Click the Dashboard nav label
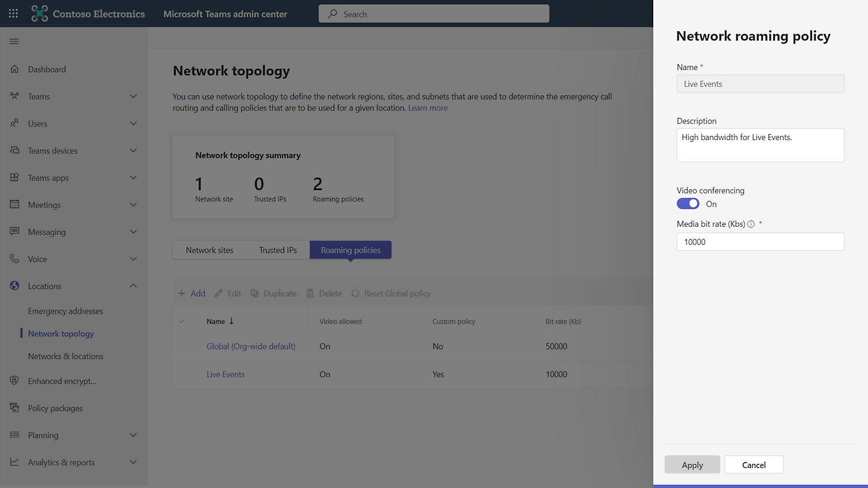This screenshot has width=868, height=488. 47,69
